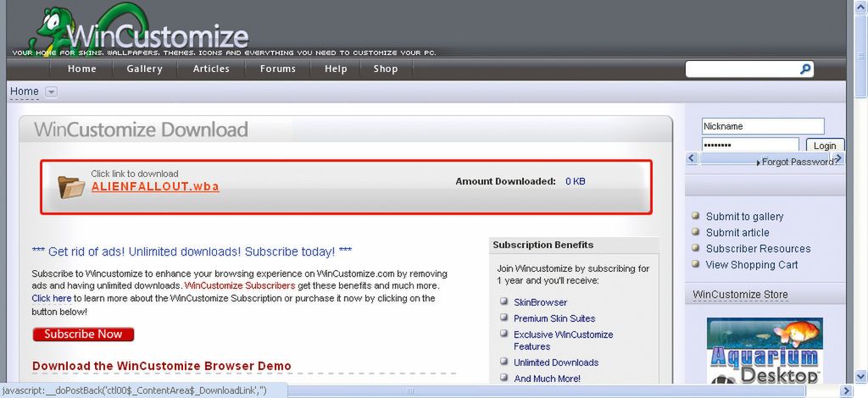Open the Shop menu item
868x398 pixels.
[386, 69]
